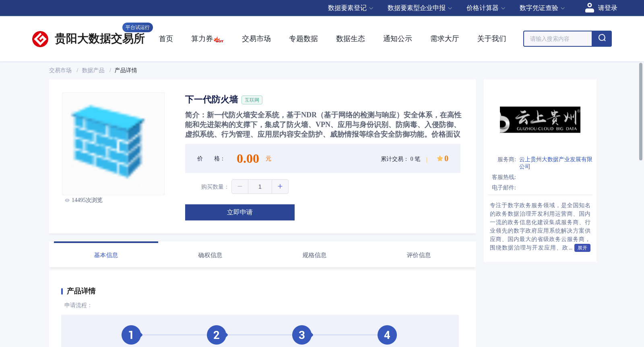This screenshot has width=644, height=347.
Task: Switch to 规格信息 tab
Action: click(x=314, y=255)
